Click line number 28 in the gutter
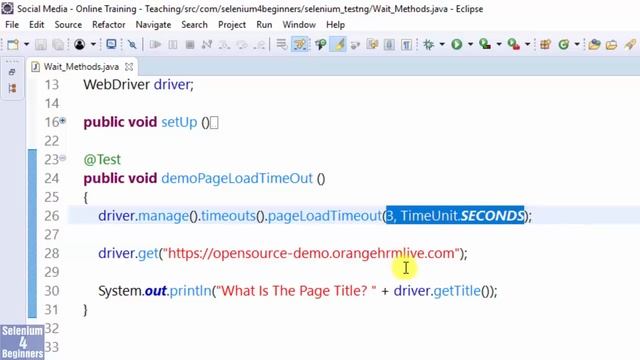The height and width of the screenshot is (360, 640). [x=52, y=253]
